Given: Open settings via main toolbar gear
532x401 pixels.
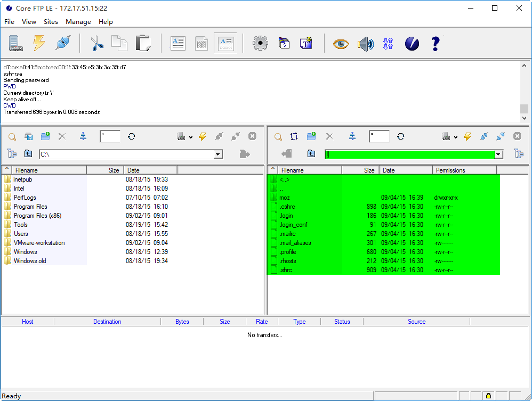Looking at the screenshot, I should [x=260, y=43].
